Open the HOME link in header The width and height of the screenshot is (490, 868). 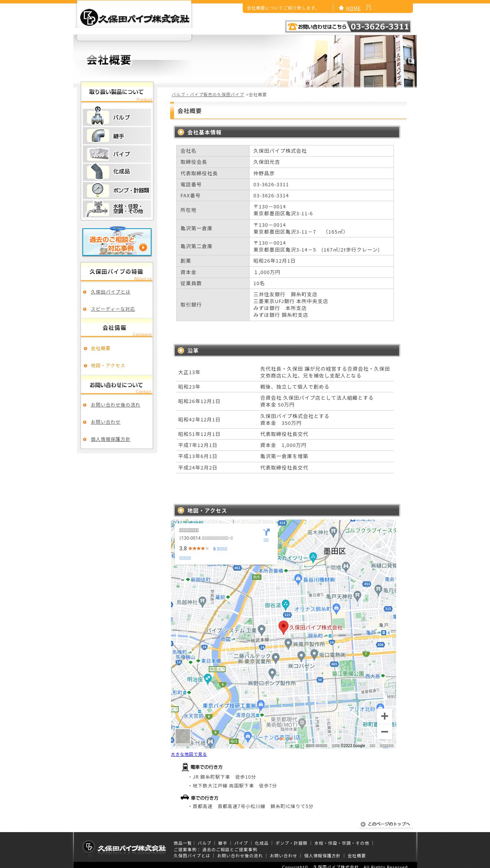353,8
